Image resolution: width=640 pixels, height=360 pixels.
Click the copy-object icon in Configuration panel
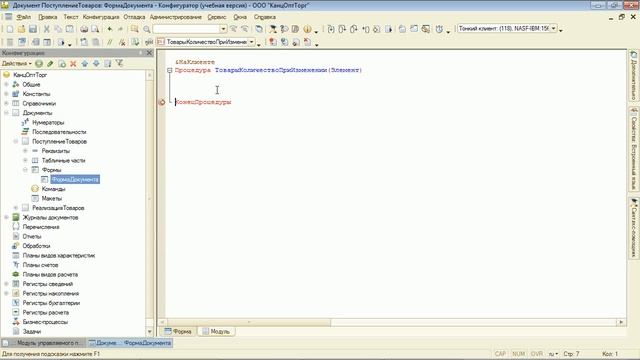point(62,63)
